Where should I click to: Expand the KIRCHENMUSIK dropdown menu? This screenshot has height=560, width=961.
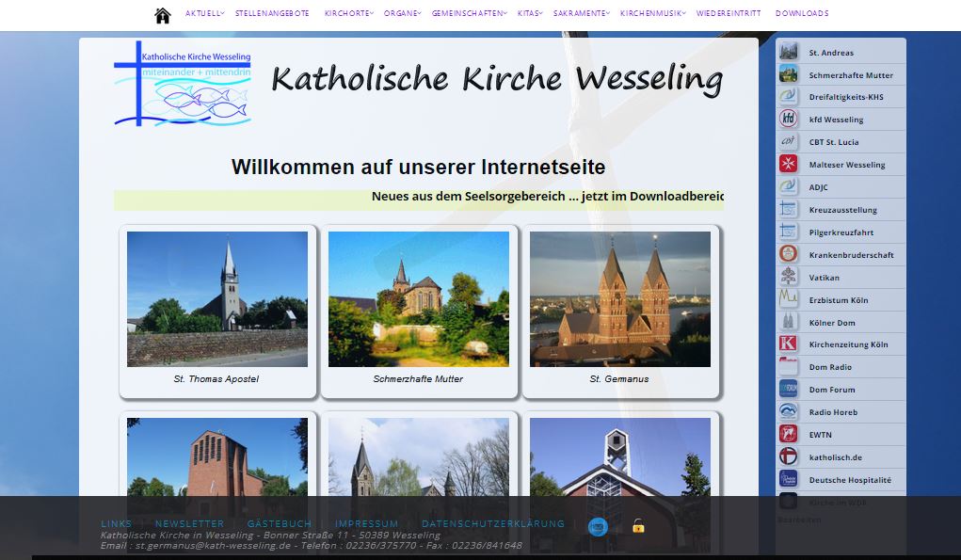click(x=652, y=13)
